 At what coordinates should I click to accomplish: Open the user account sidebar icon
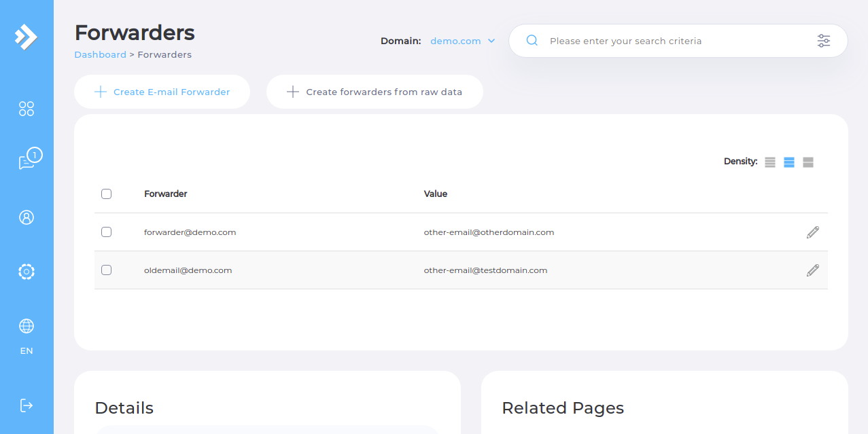click(x=27, y=217)
